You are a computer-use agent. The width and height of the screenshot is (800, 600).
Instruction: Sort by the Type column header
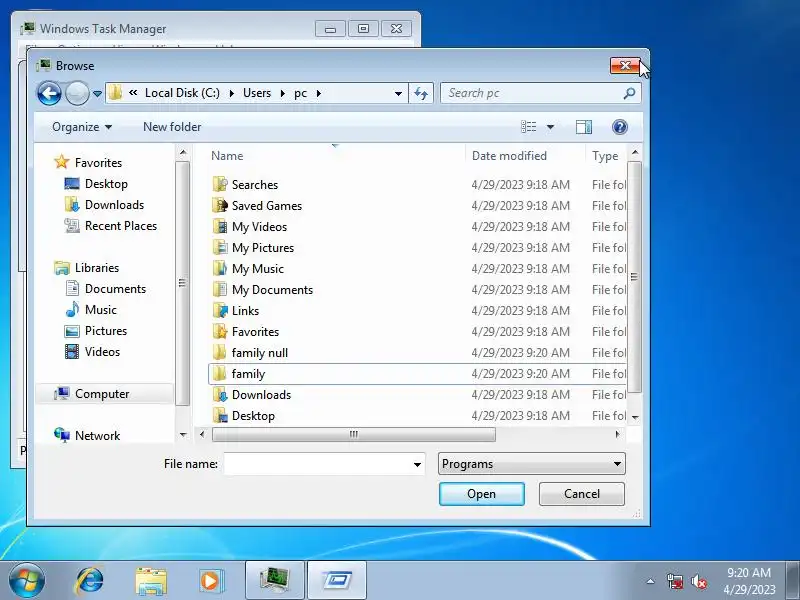click(606, 156)
